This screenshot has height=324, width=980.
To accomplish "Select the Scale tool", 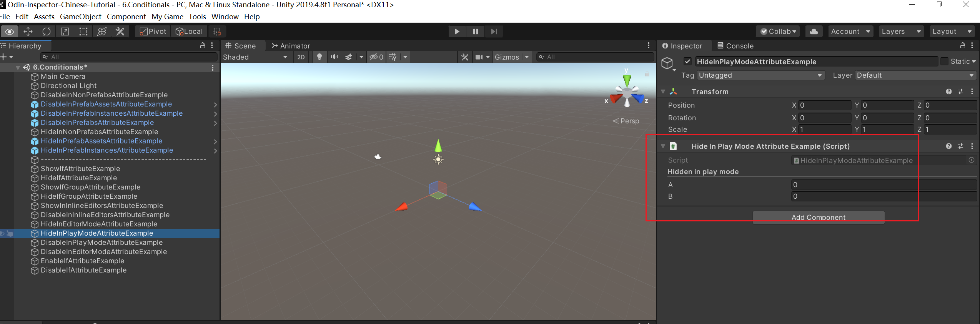I will tap(65, 32).
